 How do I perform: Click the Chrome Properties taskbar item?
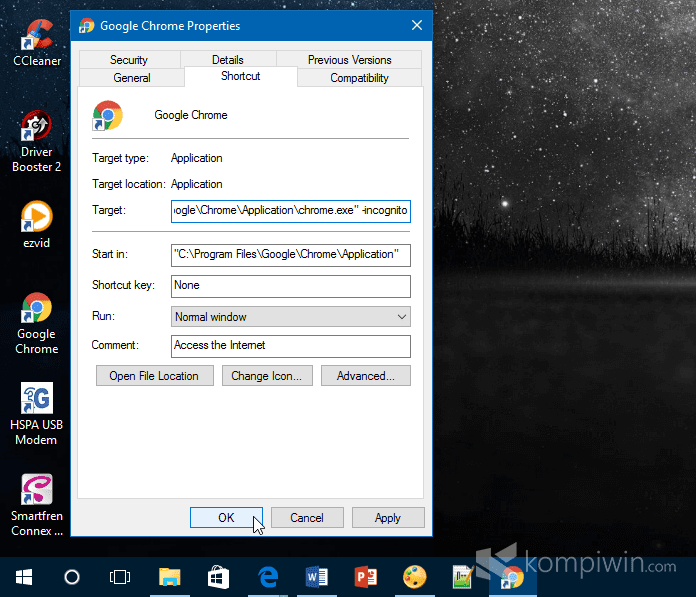coord(513,577)
